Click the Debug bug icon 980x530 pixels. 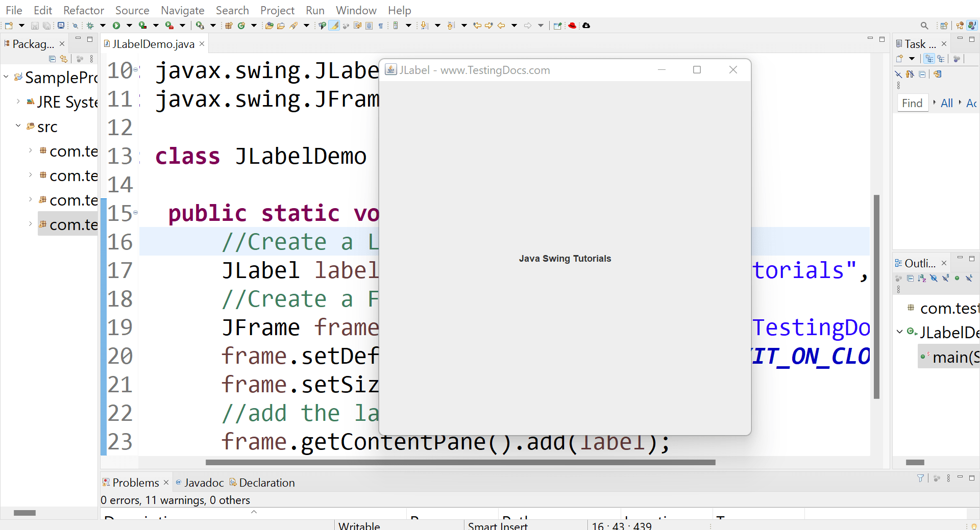point(90,26)
